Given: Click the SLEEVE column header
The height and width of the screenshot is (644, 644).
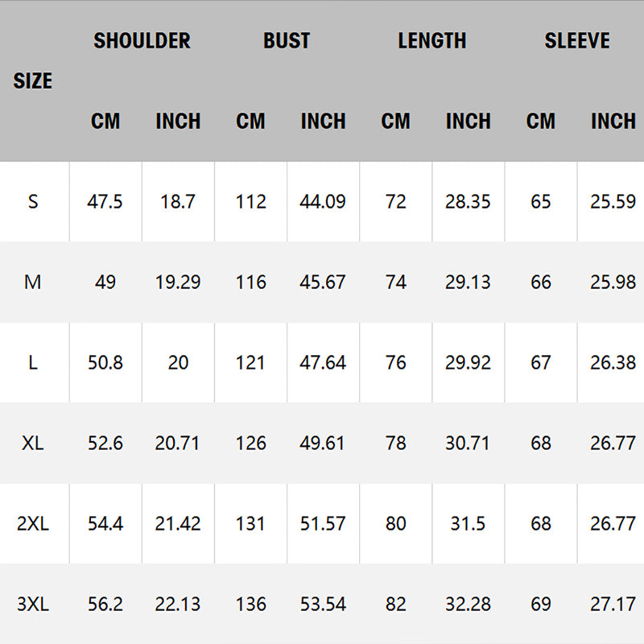Looking at the screenshot, I should [x=577, y=40].
